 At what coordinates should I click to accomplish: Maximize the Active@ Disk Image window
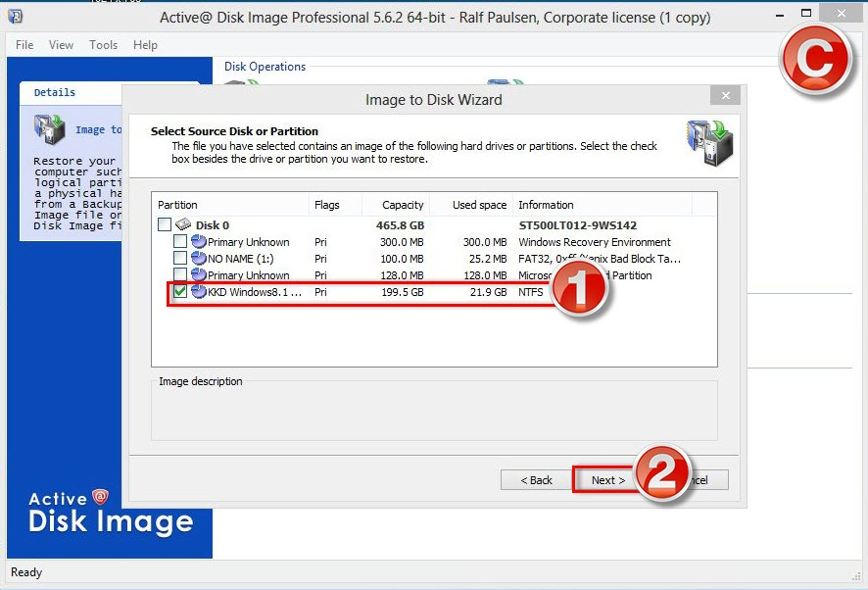click(806, 13)
